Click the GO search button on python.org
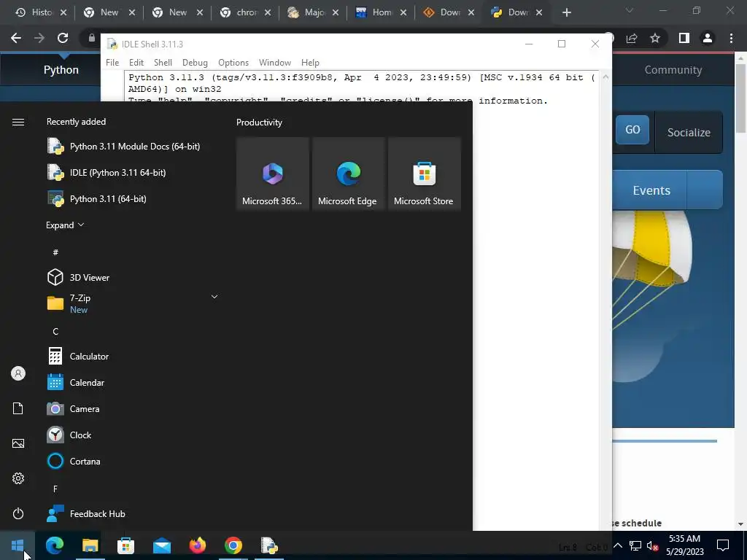 (x=632, y=130)
